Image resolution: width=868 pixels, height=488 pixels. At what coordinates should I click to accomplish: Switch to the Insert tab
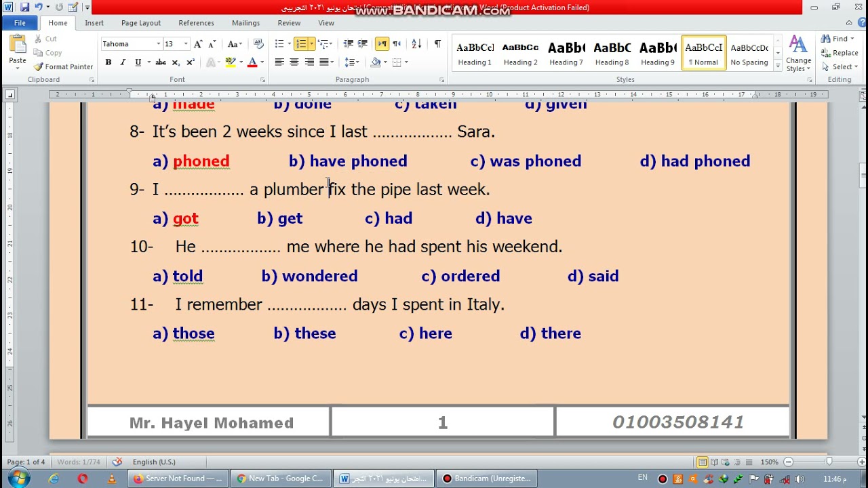click(94, 23)
